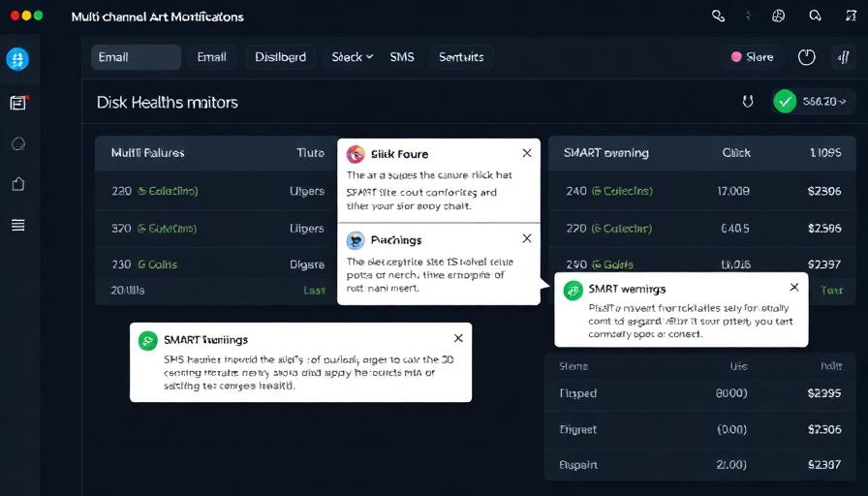This screenshot has height=496, width=868.
Task: Close the Prachings notification
Action: coord(527,238)
